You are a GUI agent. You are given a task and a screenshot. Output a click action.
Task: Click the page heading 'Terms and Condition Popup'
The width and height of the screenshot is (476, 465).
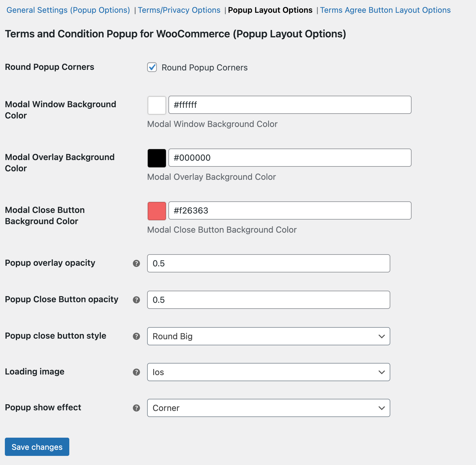point(175,34)
